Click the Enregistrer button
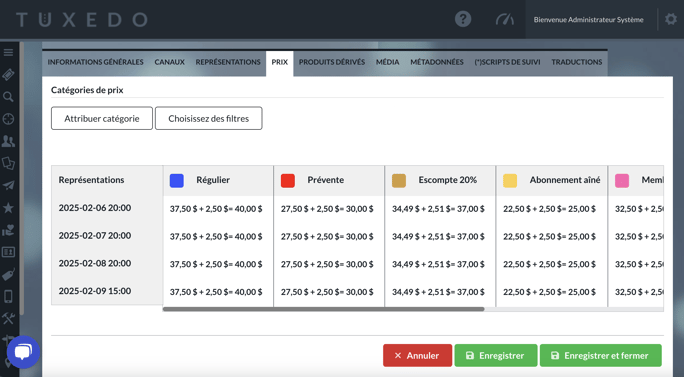The width and height of the screenshot is (684, 377). pos(496,356)
